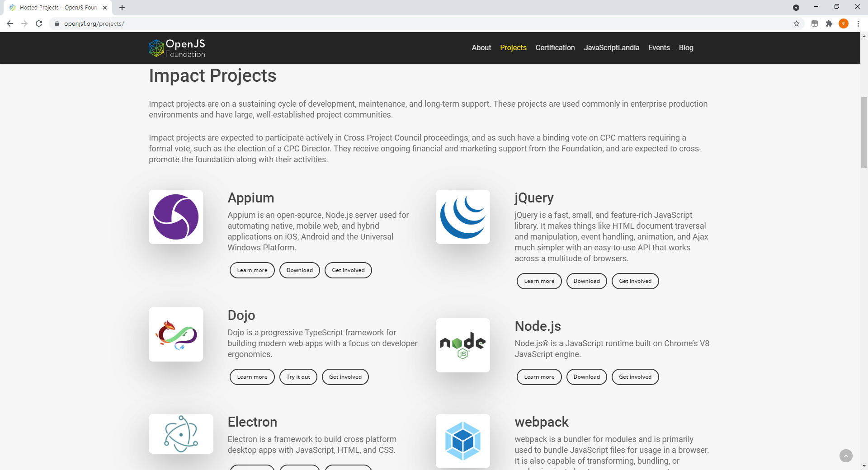Screen dimensions: 868x470
Task: Open the Projects menu item
Action: coord(513,47)
